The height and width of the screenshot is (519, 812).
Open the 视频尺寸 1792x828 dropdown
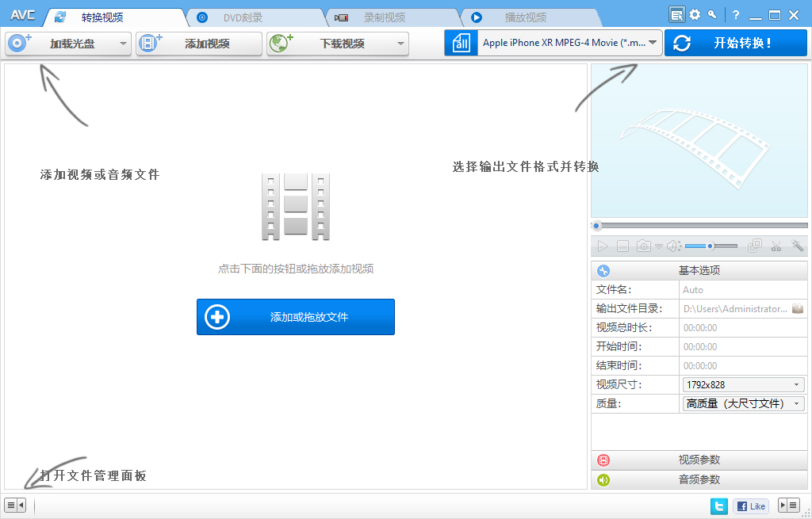744,384
